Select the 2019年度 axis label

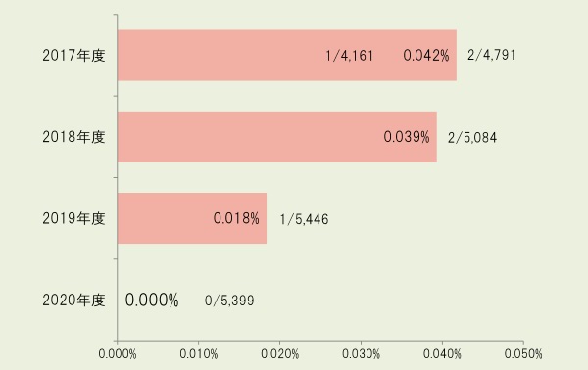(73, 218)
